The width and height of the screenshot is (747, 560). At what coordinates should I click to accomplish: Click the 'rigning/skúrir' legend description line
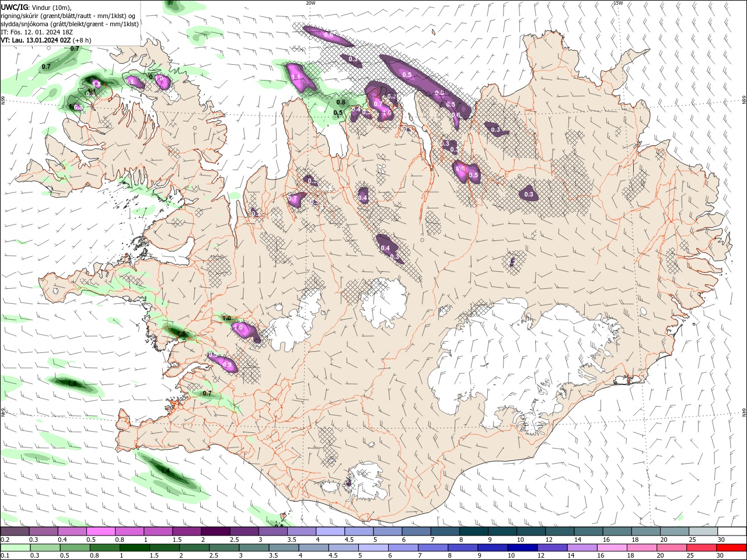tap(68, 15)
